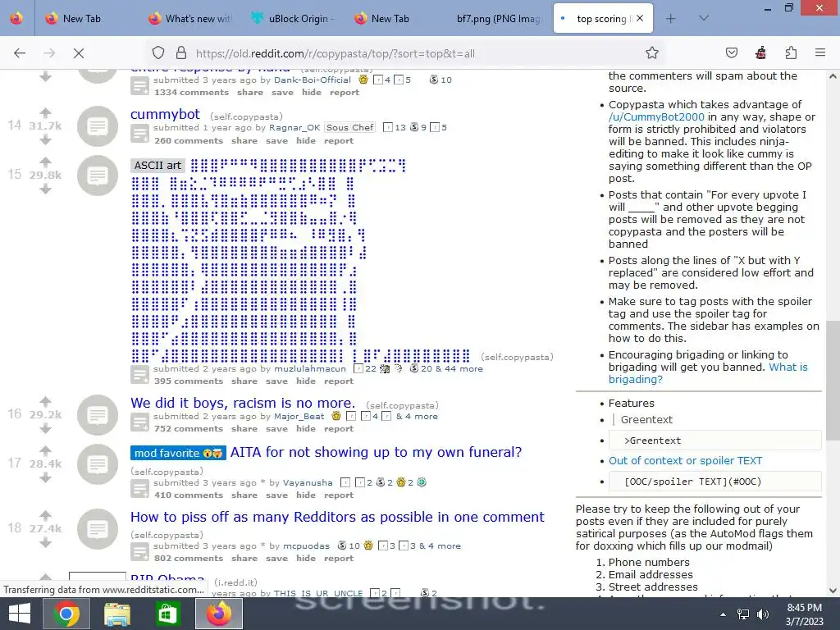Downvote the ASCII art post ranked 15

coord(46,189)
